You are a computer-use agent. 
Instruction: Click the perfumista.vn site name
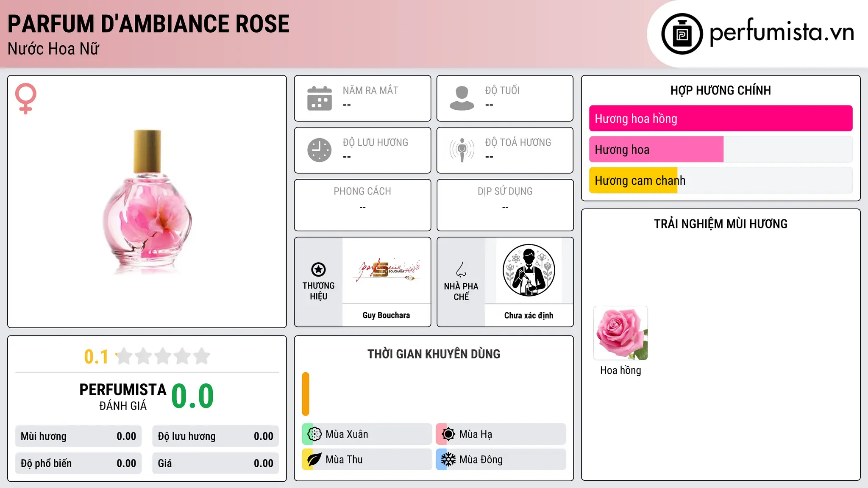(782, 32)
